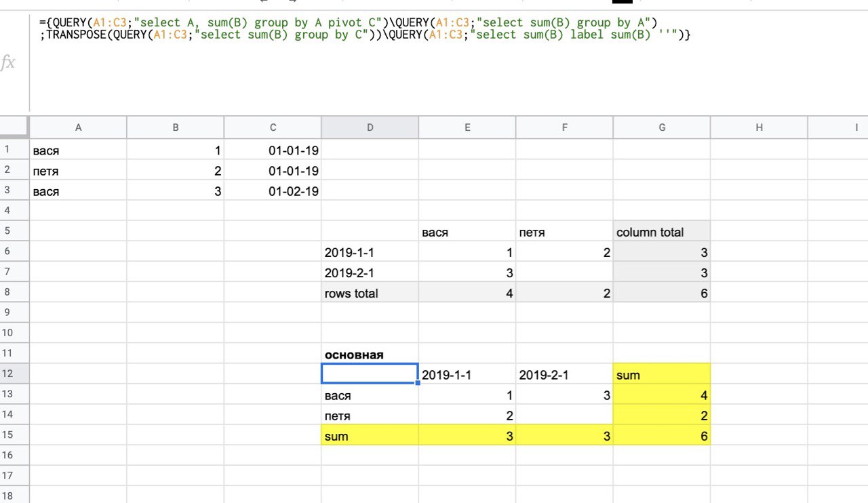Viewport: 868px width, 503px height.
Task: Click cell C1 date "01-01-19"
Action: pyautogui.click(x=273, y=150)
